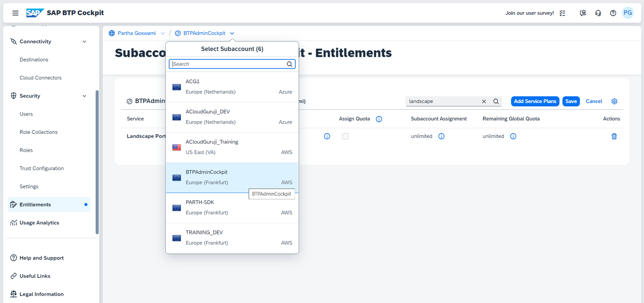Screen dimensions: 644x303
Task: Toggle the Assign Quota checkbox
Action: tap(345, 136)
